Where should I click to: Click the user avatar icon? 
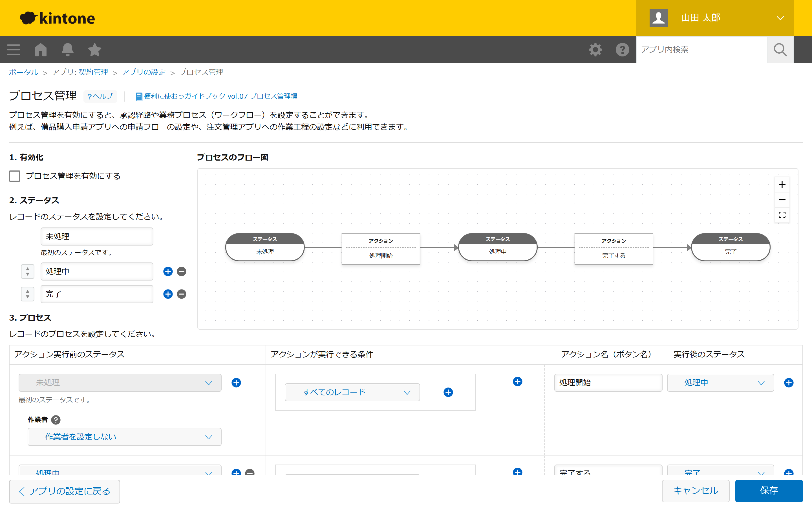tap(658, 18)
